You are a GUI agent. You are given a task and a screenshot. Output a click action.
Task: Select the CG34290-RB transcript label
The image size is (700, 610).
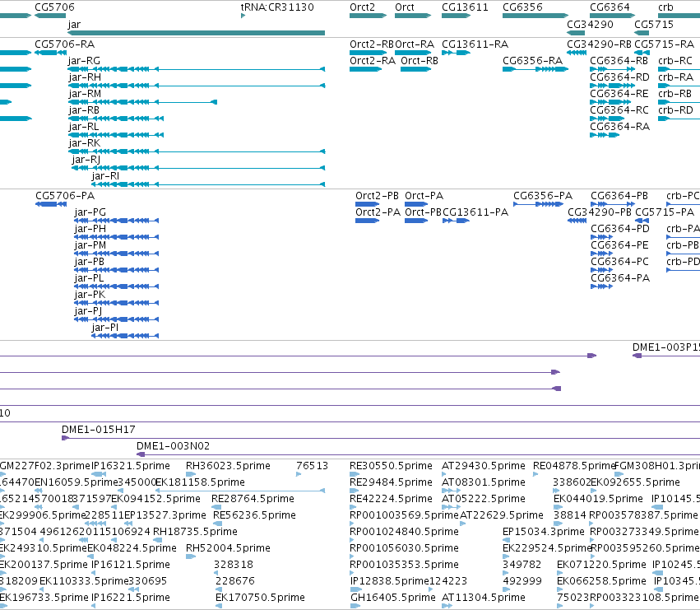pos(599,44)
